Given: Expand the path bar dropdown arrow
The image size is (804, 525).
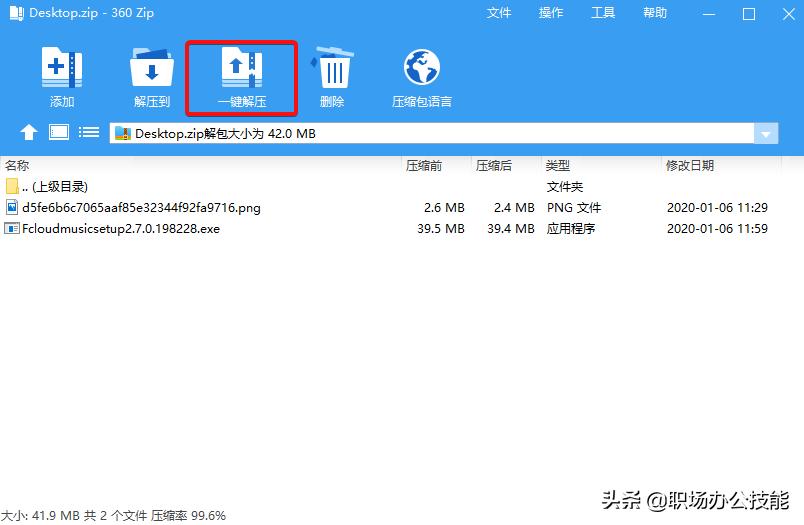Looking at the screenshot, I should coord(766,134).
